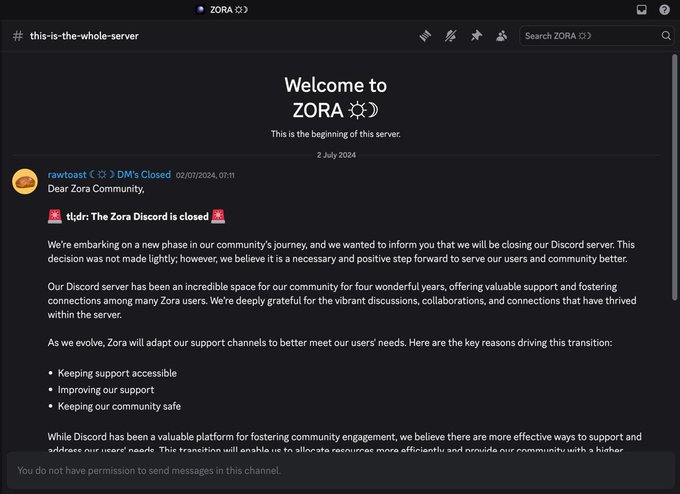Click the 'Keeping our community safe' bullet
Viewport: 680px width, 494px height.
(119, 406)
